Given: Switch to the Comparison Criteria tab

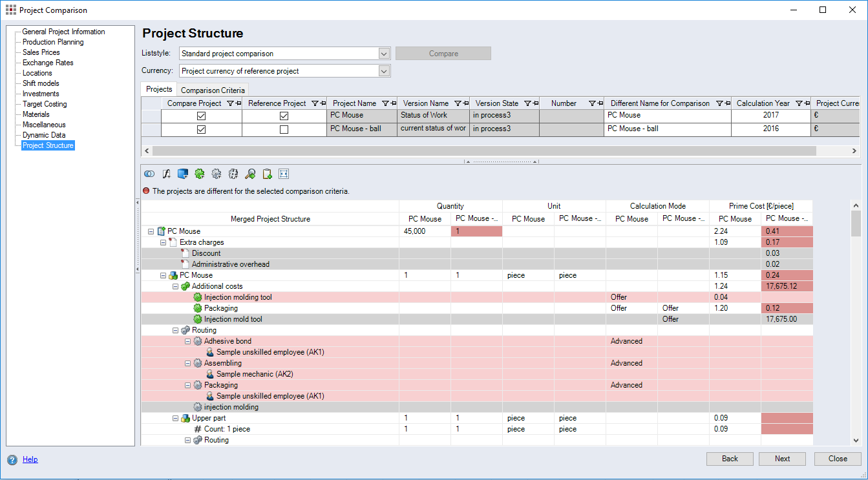Looking at the screenshot, I should pos(213,90).
